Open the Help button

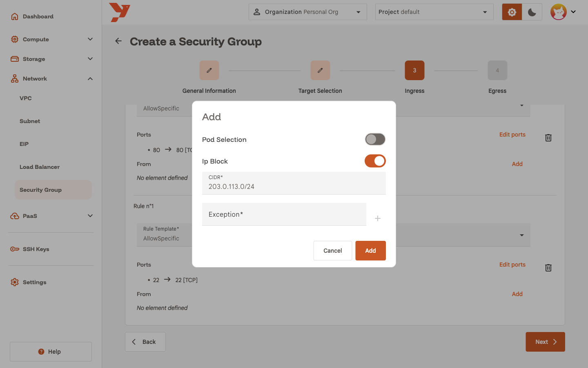51,352
